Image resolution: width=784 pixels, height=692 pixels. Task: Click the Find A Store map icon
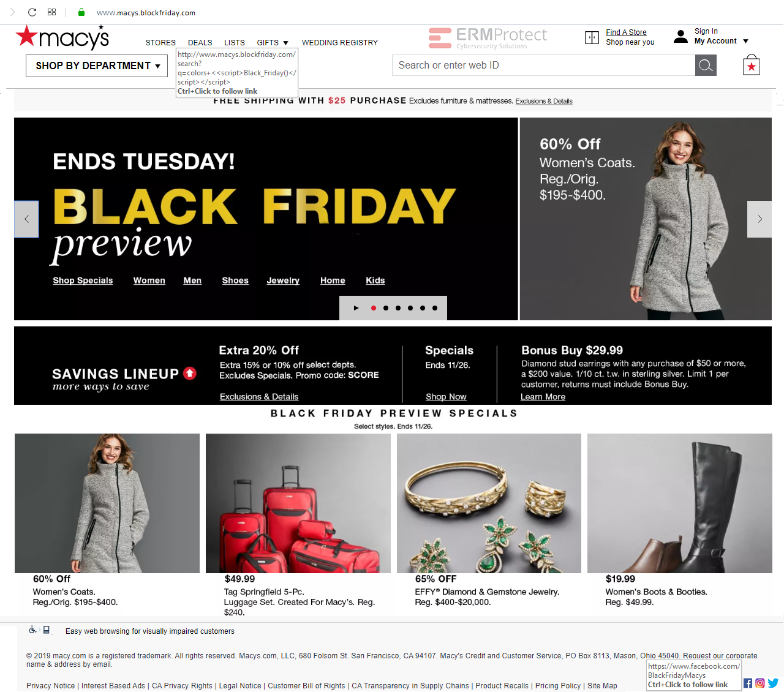[592, 38]
